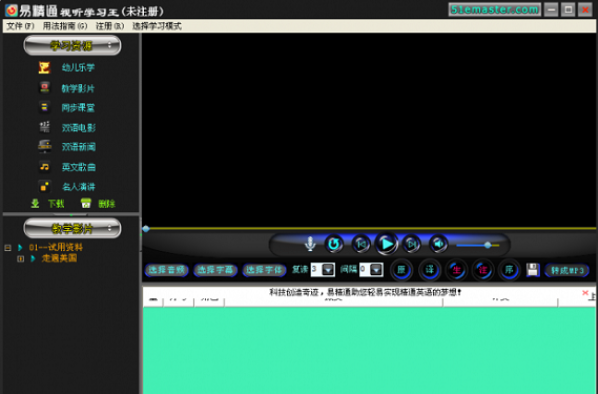Click the 选择字幕 button
Screen dimensions: 598x394
coord(215,270)
